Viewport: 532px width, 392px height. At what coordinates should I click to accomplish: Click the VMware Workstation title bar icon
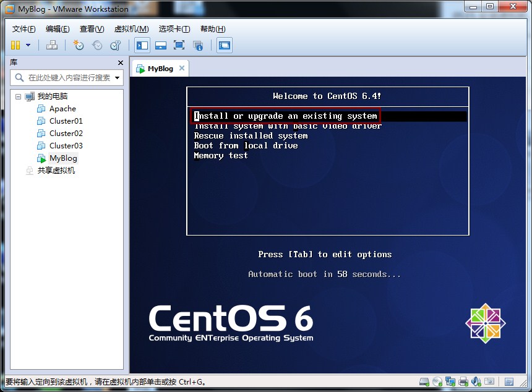pyautogui.click(x=10, y=9)
